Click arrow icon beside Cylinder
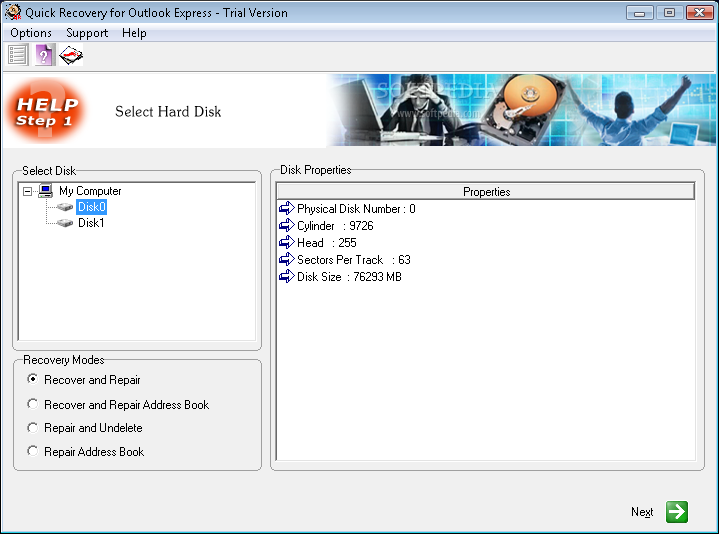The image size is (719, 534). (x=287, y=225)
